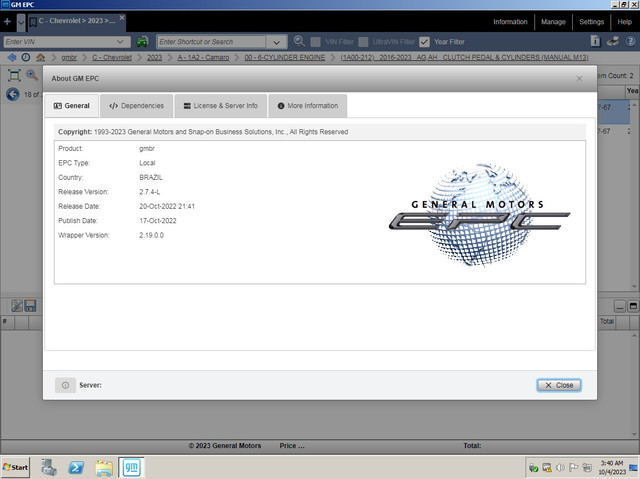
Task: Click the Release Date 20-Oct-2022 21:41
Action: (167, 206)
